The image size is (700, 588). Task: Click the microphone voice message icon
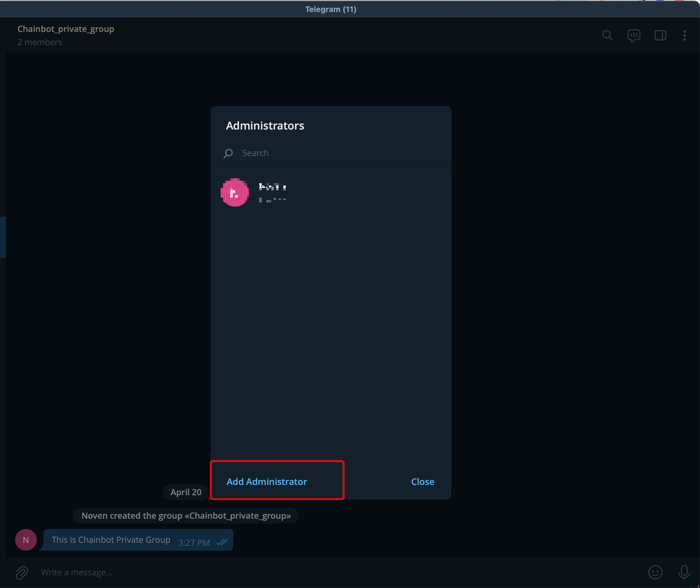click(x=684, y=572)
